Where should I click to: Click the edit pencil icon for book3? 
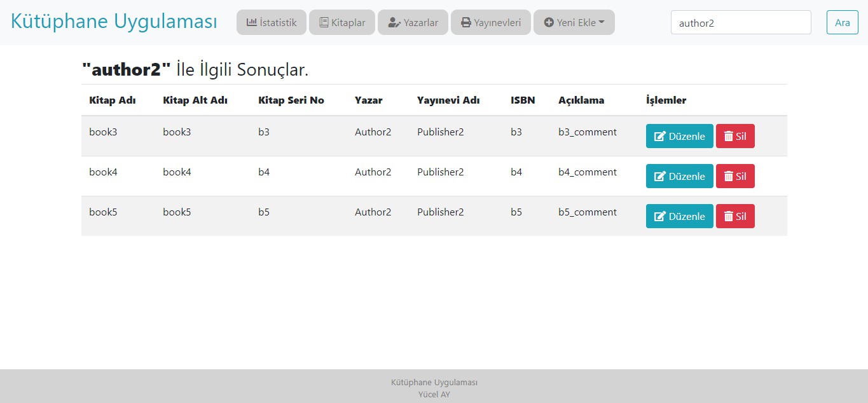(x=660, y=137)
